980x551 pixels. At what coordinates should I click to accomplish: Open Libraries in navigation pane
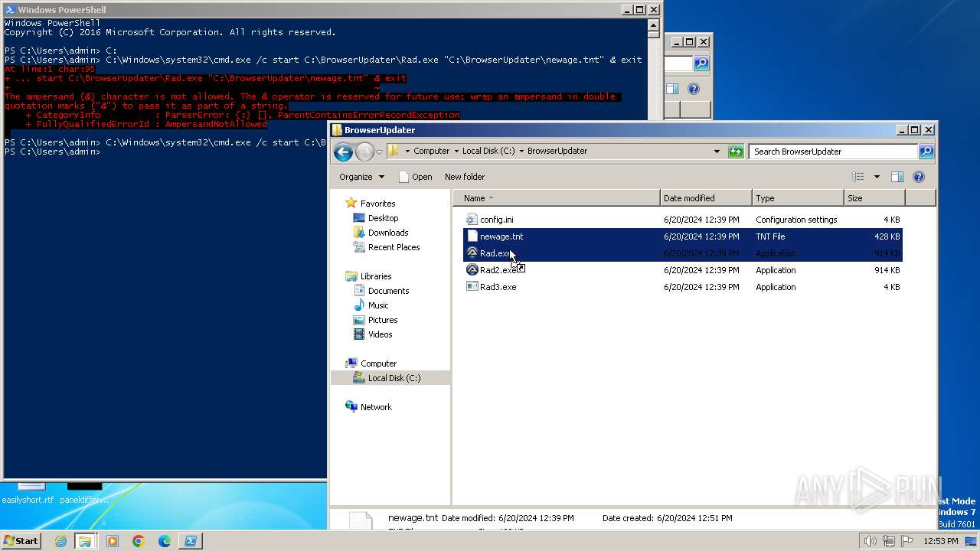pyautogui.click(x=375, y=276)
